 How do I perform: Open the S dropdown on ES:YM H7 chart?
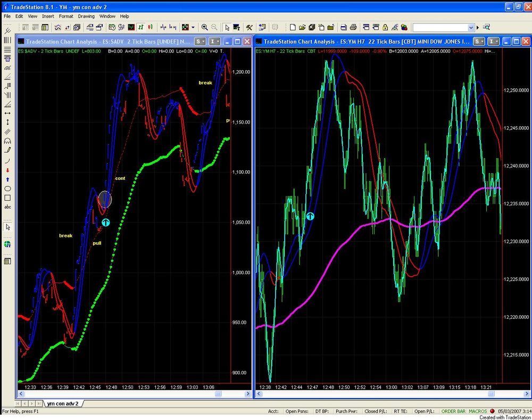tap(479, 42)
